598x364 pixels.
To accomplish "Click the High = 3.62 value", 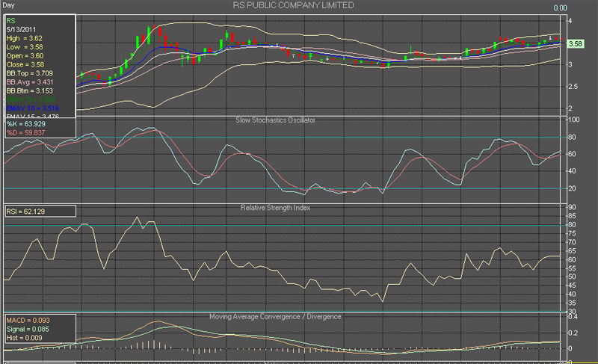I will click(x=24, y=38).
